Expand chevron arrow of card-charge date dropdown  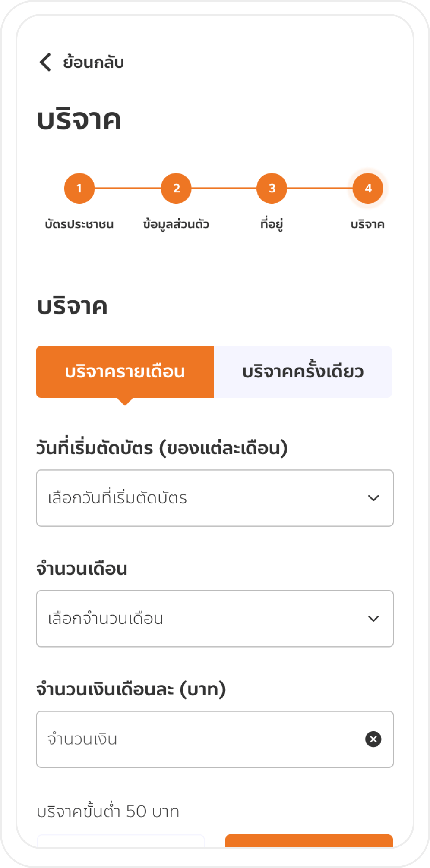tap(373, 498)
